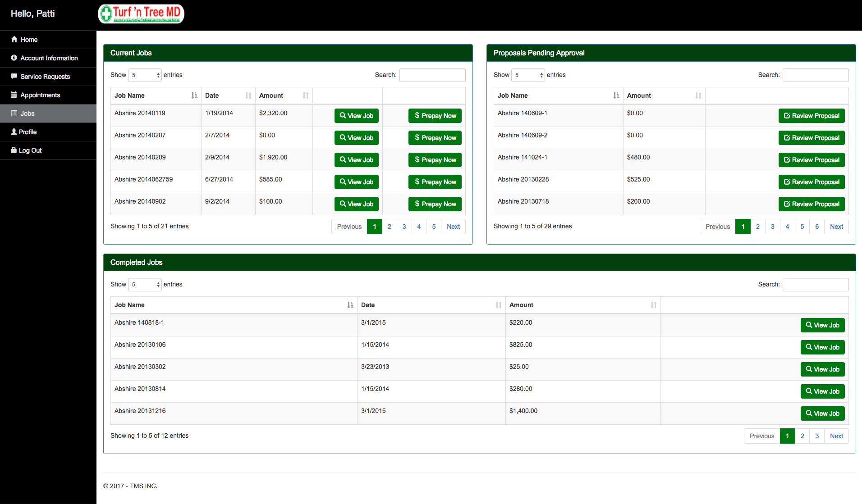Click the Turf 'n Tree MD logo

pos(141,14)
